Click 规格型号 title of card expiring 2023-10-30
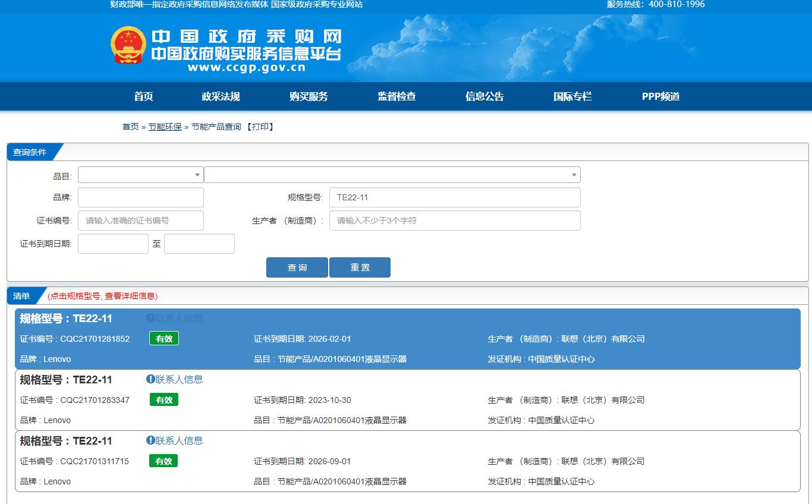This screenshot has width=812, height=504. pos(66,380)
